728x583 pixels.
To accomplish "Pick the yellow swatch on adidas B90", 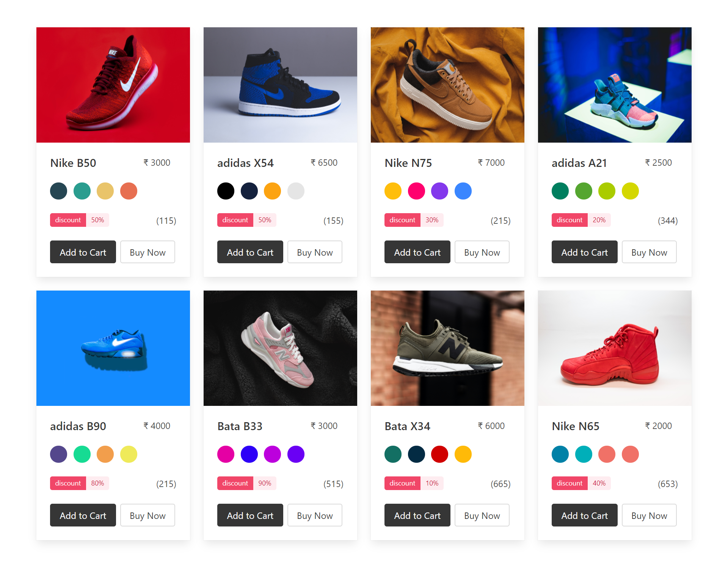I will click(x=129, y=454).
